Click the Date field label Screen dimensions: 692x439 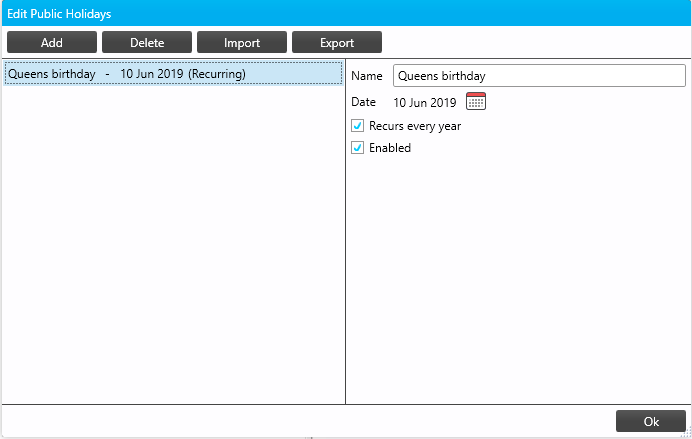point(364,102)
